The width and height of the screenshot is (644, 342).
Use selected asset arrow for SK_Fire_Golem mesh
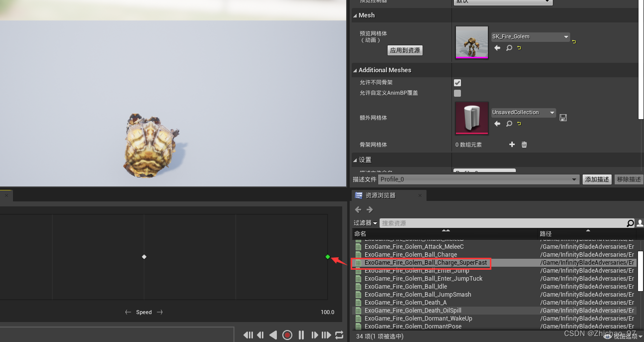click(x=497, y=48)
